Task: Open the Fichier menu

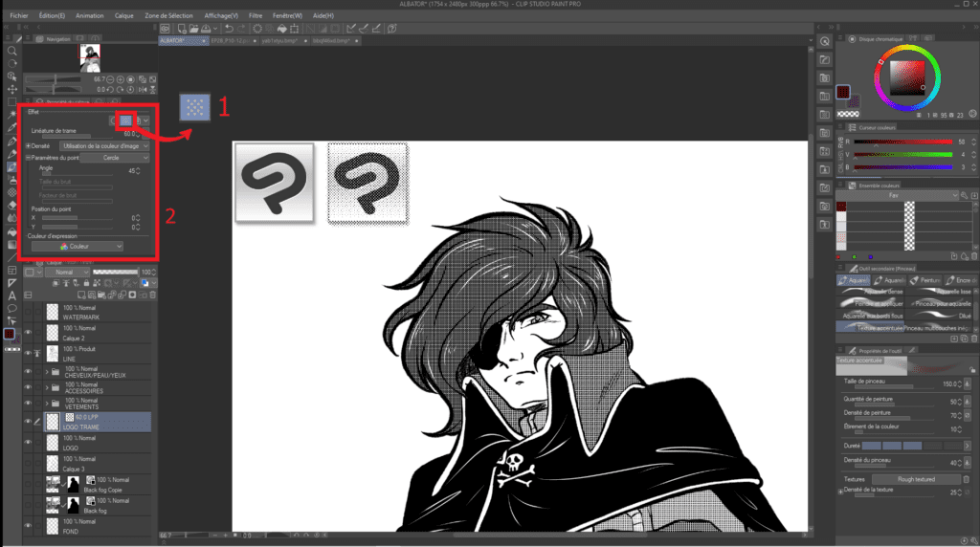Action: tap(19, 15)
